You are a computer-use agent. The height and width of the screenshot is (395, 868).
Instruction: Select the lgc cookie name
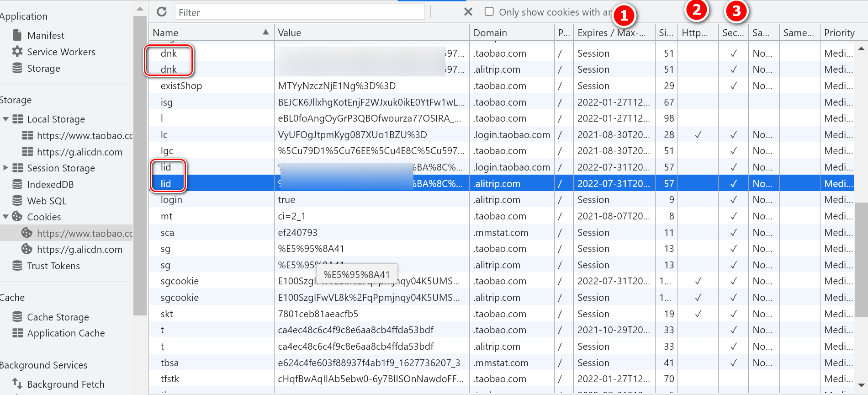click(167, 151)
